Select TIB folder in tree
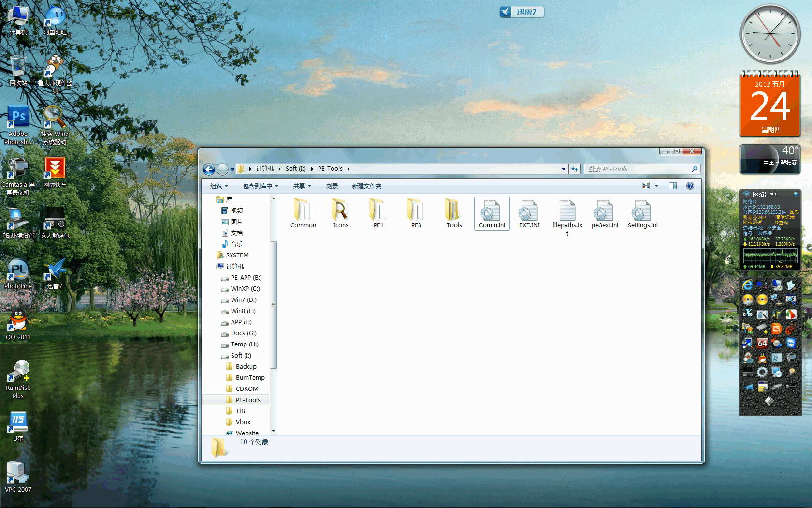This screenshot has height=508, width=812. pos(236,411)
